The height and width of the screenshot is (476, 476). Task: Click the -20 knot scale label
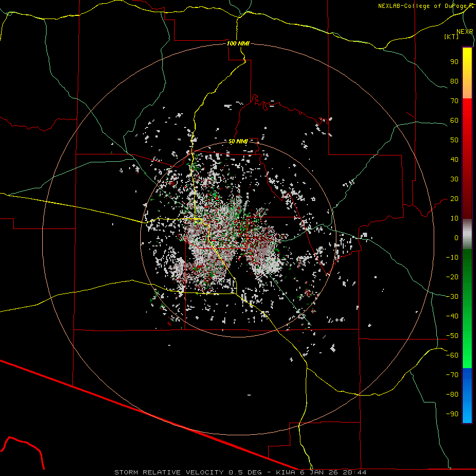[452, 277]
